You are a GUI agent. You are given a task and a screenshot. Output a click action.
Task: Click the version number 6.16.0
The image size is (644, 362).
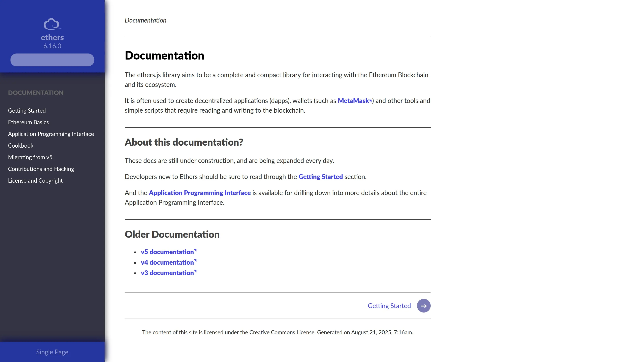52,46
